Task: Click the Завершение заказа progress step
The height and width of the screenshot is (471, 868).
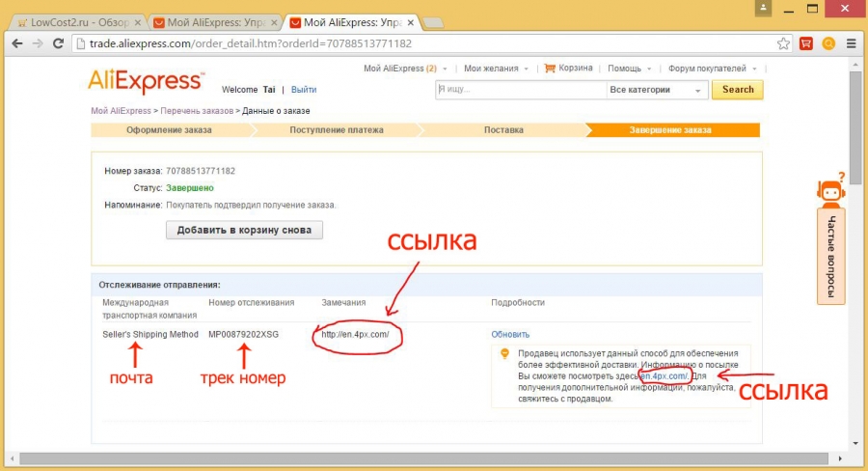Action: 671,130
